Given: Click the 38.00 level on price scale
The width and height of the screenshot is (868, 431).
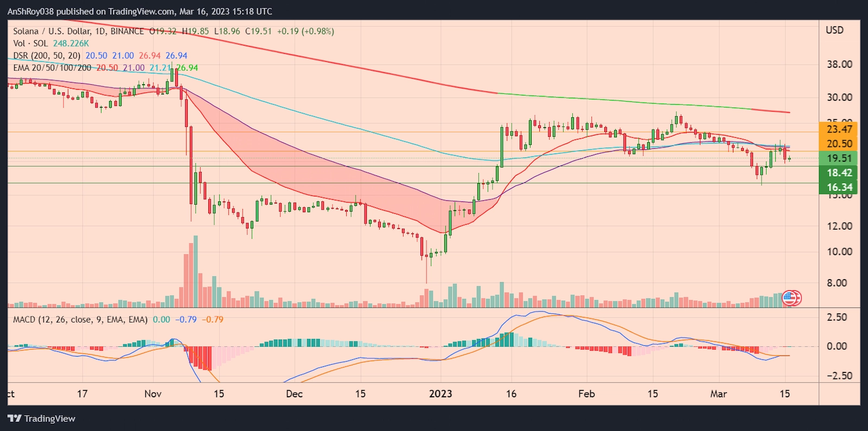Looking at the screenshot, I should [x=839, y=64].
